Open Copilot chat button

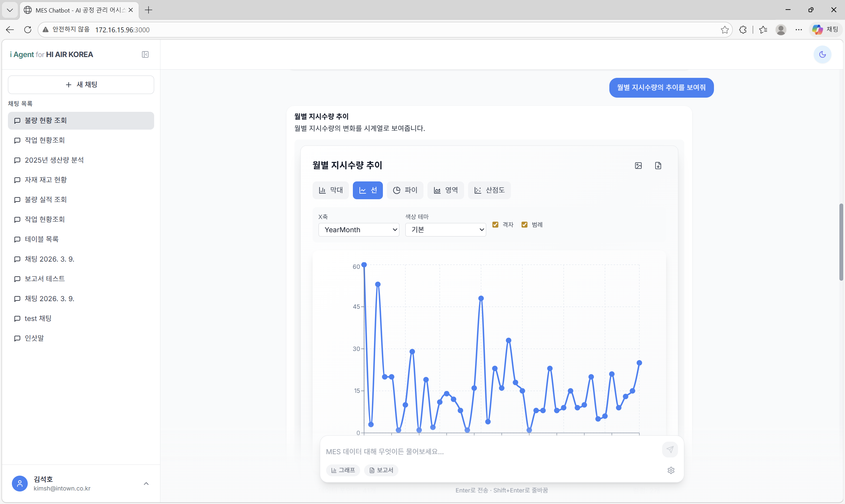[x=825, y=30]
